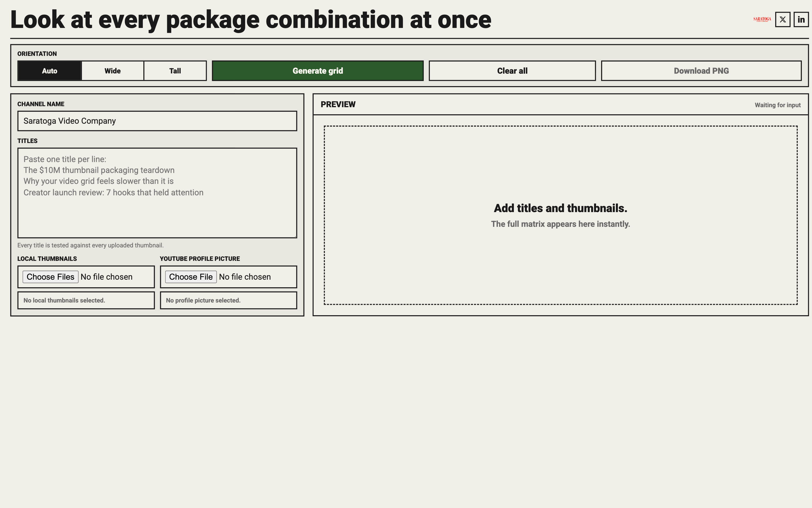This screenshot has height=508, width=812.
Task: Open the X (Twitter) social icon
Action: (783, 20)
